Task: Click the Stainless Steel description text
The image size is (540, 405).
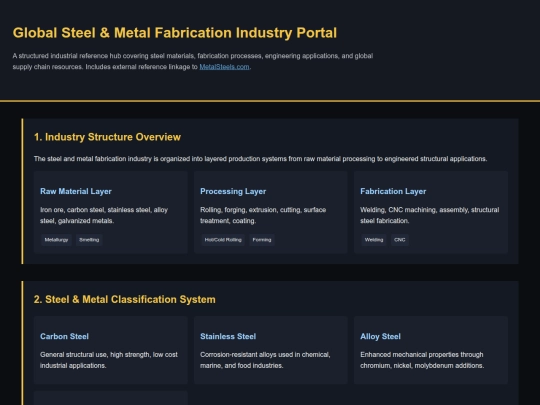Action: pyautogui.click(x=265, y=360)
